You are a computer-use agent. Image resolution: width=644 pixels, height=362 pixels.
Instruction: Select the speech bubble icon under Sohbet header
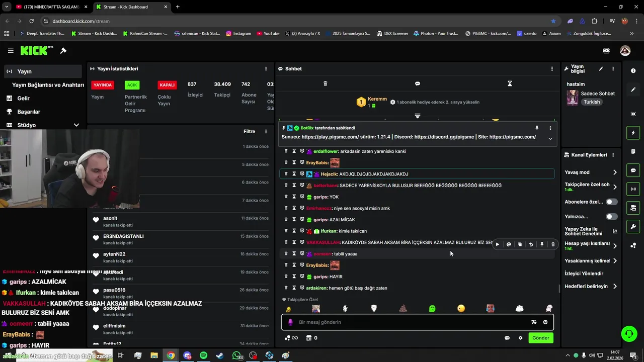click(x=417, y=83)
